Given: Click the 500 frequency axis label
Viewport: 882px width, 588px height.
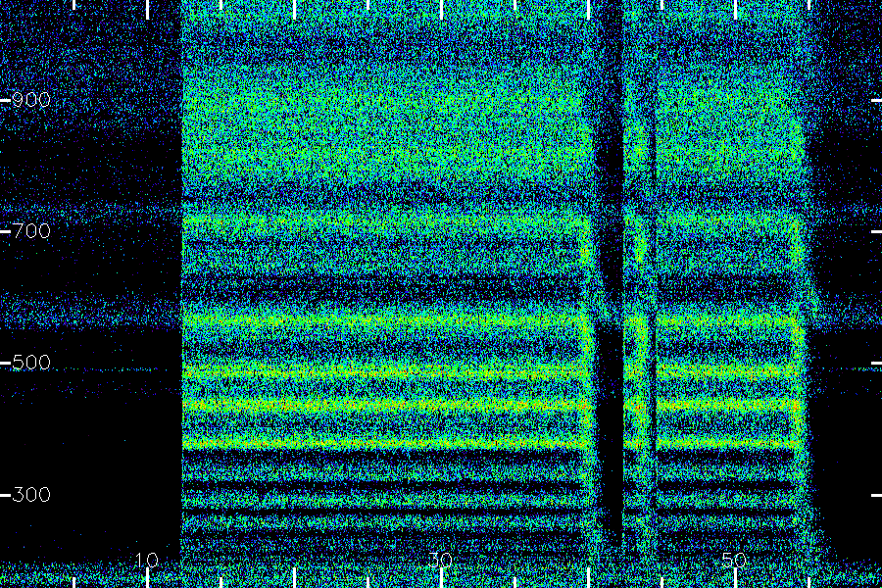Looking at the screenshot, I should 31,363.
